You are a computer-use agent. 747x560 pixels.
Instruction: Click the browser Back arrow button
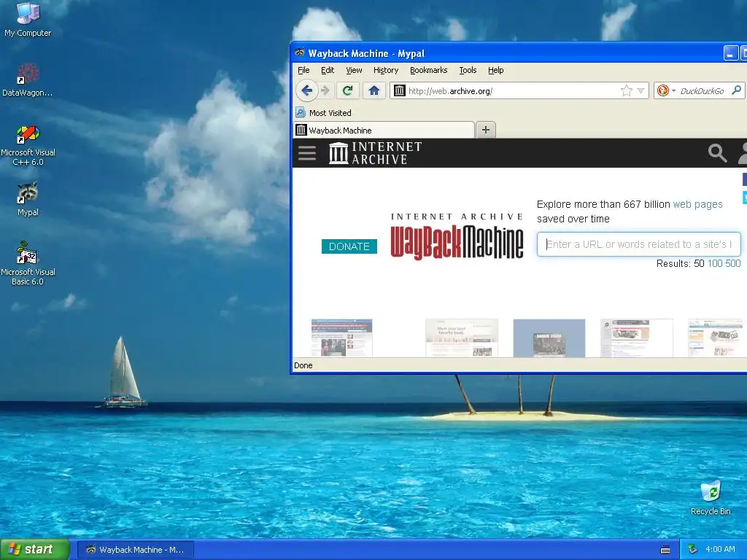(x=307, y=90)
